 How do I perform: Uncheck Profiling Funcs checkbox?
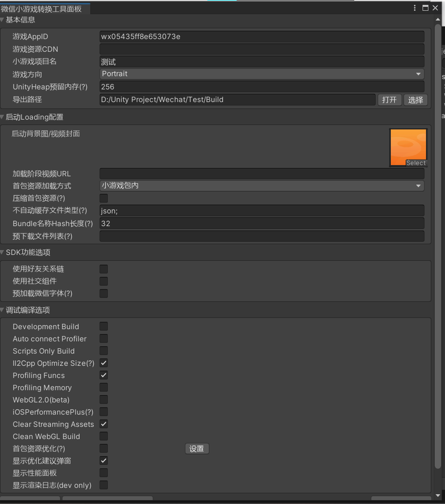coord(104,375)
